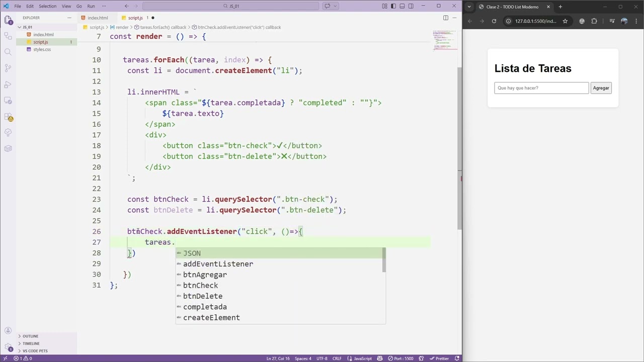Viewport: 644px width, 362px height.
Task: Open the Search view in the activity bar
Action: (x=8, y=52)
